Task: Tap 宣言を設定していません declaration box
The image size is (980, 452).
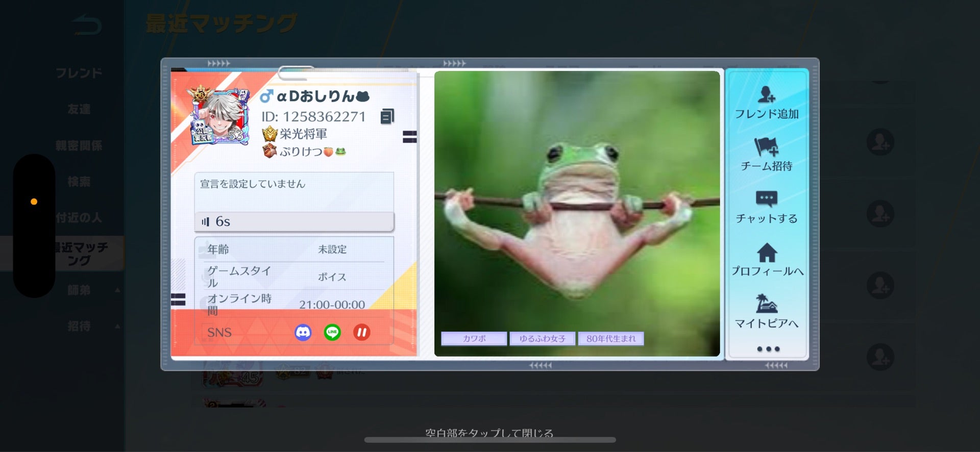Action: coord(294,192)
